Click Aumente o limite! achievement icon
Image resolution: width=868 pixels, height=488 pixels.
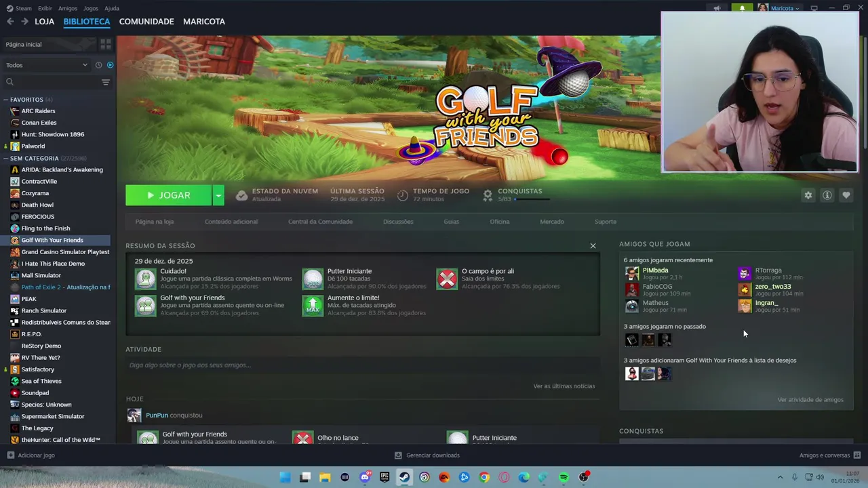(x=313, y=306)
